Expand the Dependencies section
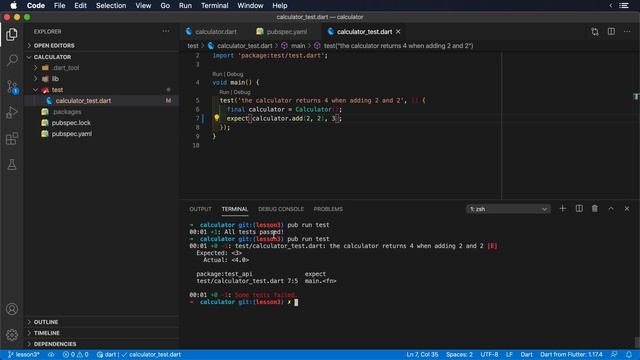Screen dimensions: 640x360 click(55, 344)
